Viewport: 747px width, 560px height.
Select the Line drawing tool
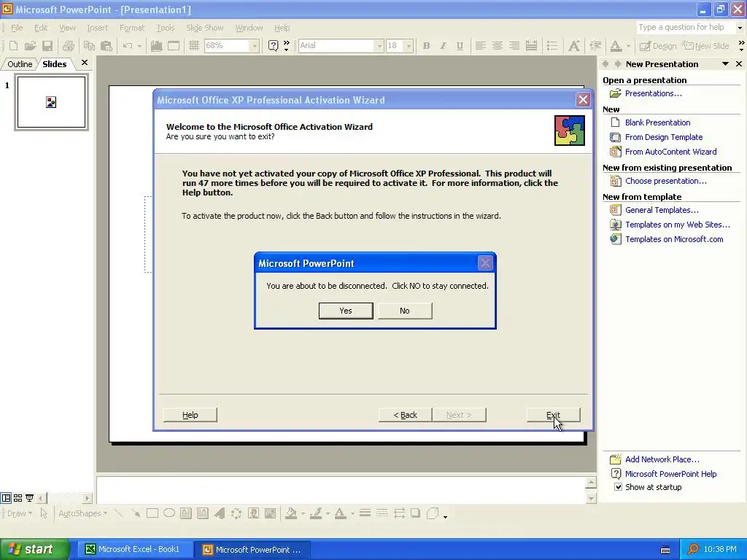click(119, 513)
